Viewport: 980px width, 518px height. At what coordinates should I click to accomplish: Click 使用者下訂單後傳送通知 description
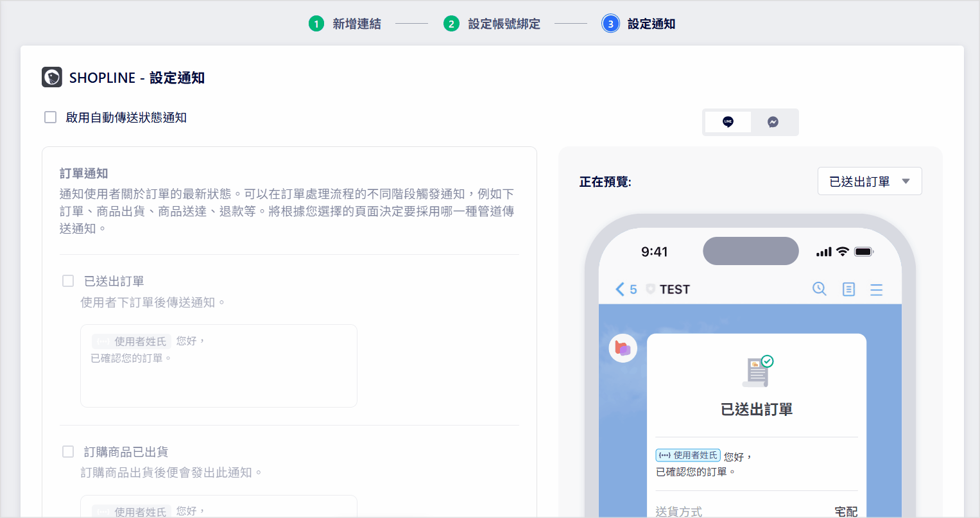(153, 302)
